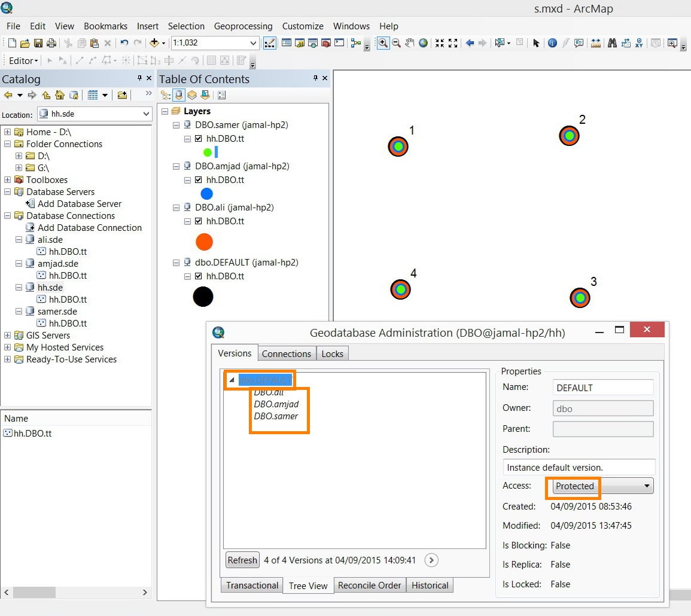Go up one level in Catalog
This screenshot has width=691, height=616.
46,94
